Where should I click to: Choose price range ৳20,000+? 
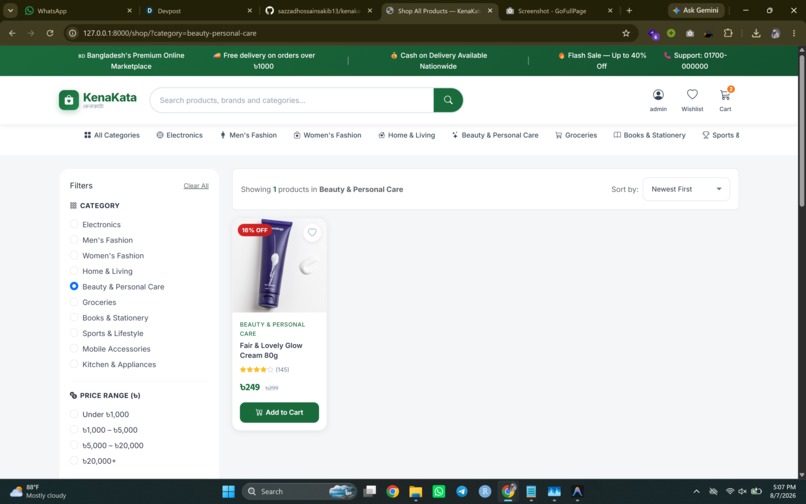point(74,460)
